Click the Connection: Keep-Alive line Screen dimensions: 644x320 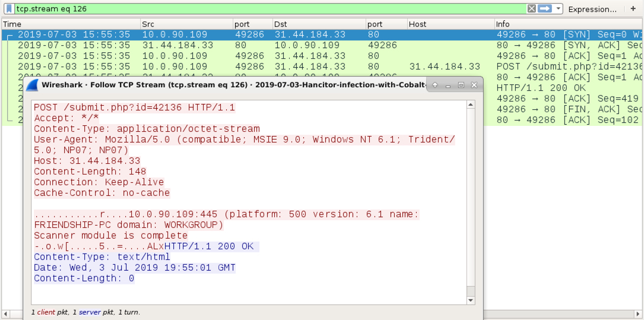click(99, 182)
